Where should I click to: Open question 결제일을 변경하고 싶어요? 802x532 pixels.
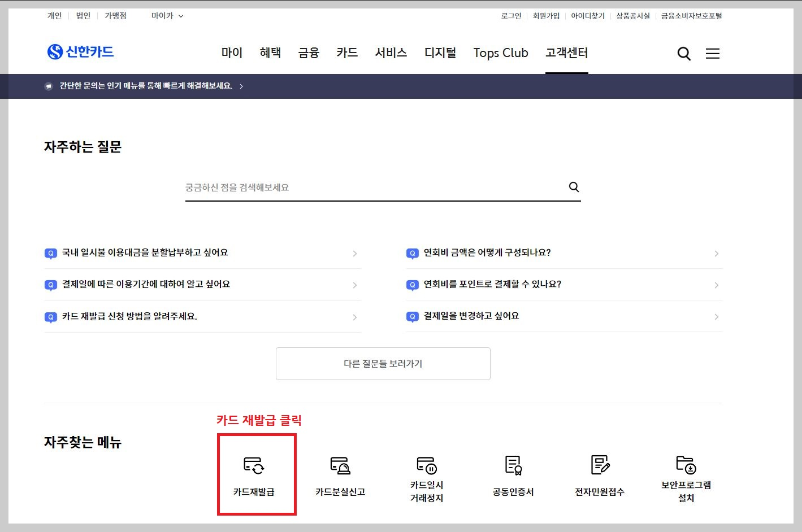(471, 316)
